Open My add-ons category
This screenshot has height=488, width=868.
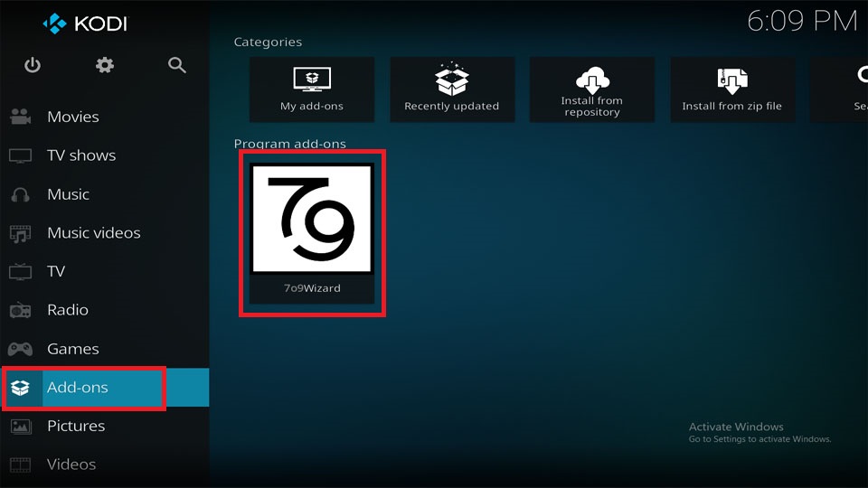(312, 89)
